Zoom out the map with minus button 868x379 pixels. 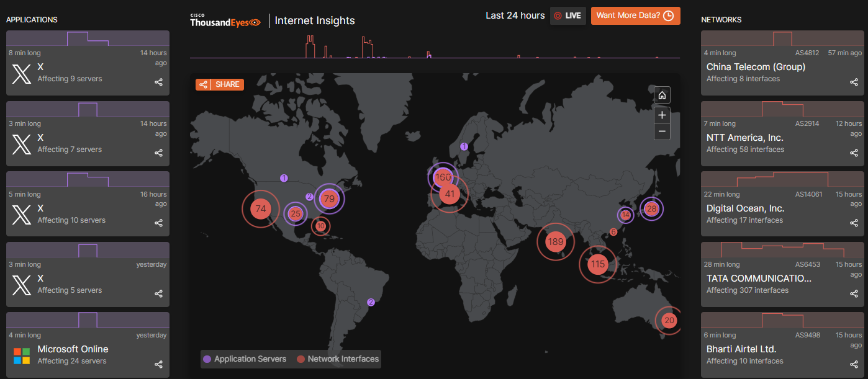[x=662, y=131]
